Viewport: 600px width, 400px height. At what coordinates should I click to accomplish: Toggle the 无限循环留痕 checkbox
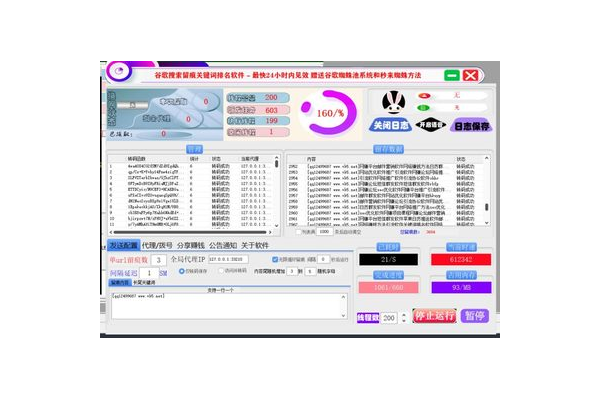pos(275,259)
